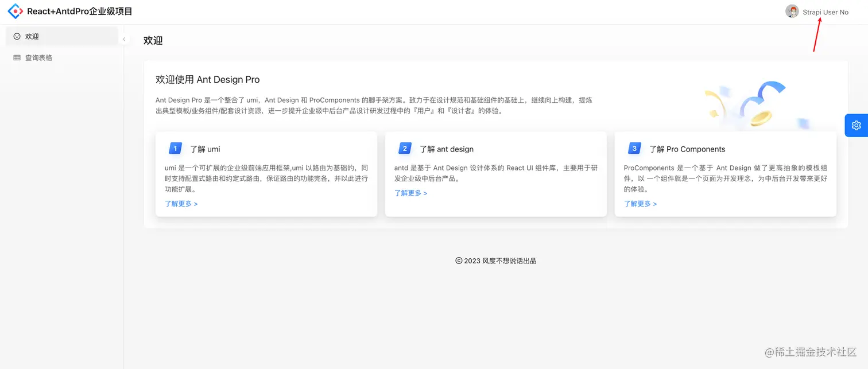Click the 欢迎 page title
Viewport: 868px width, 369px height.
[153, 40]
